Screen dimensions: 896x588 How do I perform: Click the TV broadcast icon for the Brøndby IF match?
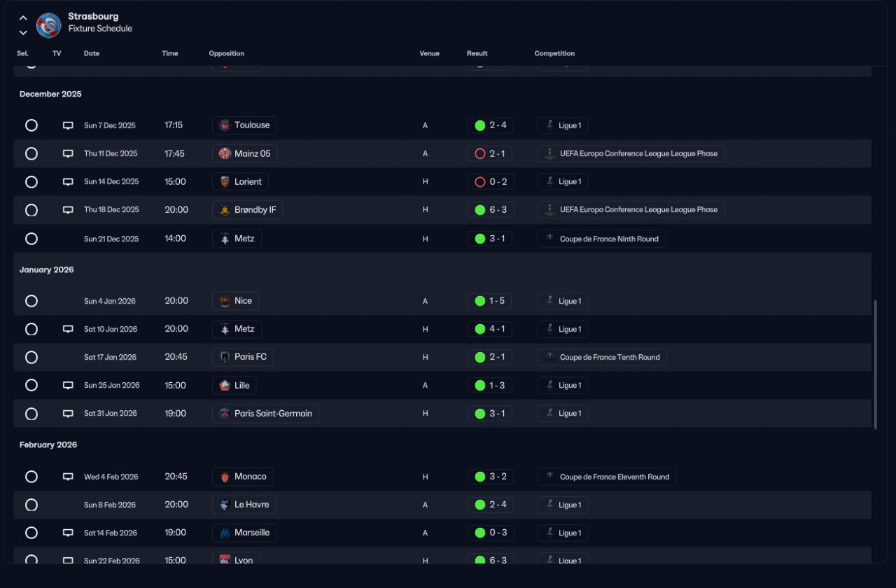point(68,210)
